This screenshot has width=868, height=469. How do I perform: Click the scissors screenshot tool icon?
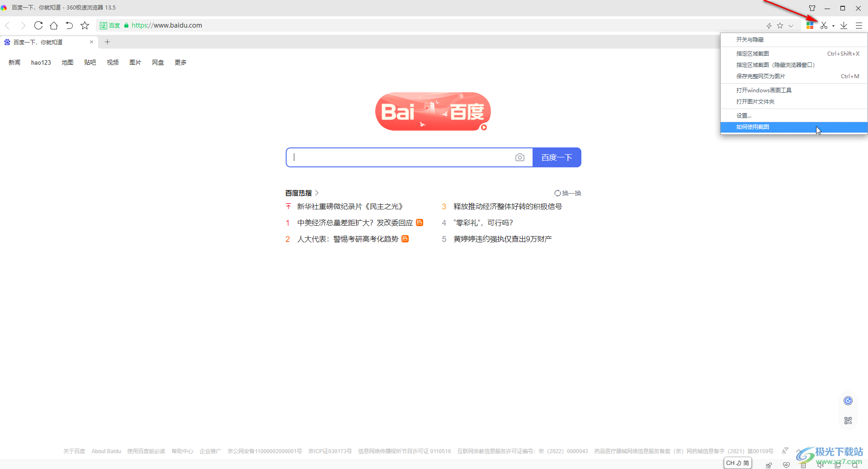click(824, 25)
